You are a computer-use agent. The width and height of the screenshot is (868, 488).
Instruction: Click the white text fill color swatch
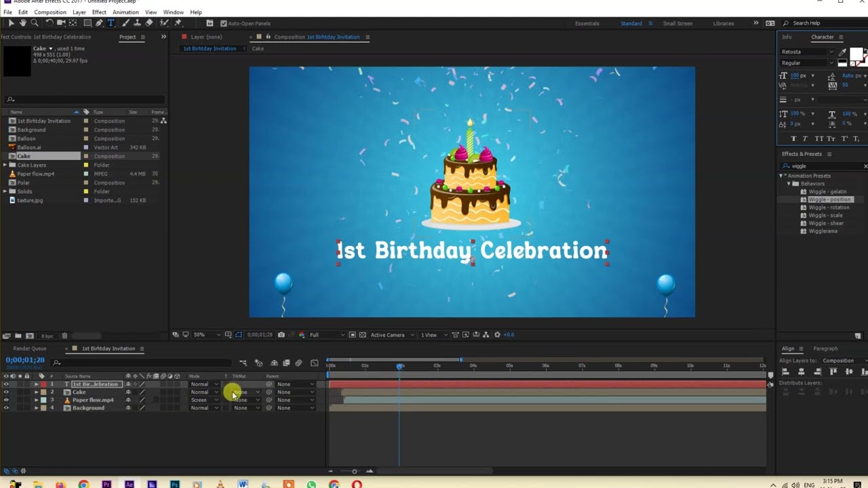(x=856, y=54)
